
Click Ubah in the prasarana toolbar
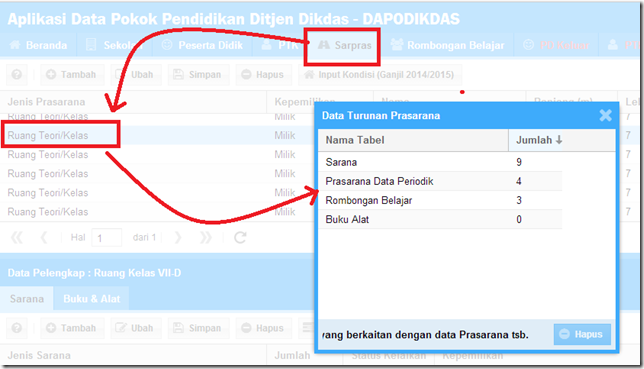(x=135, y=74)
